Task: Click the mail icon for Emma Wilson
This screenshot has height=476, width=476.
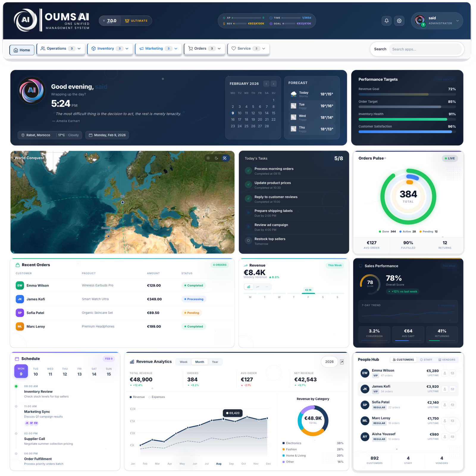Action: coord(452,373)
